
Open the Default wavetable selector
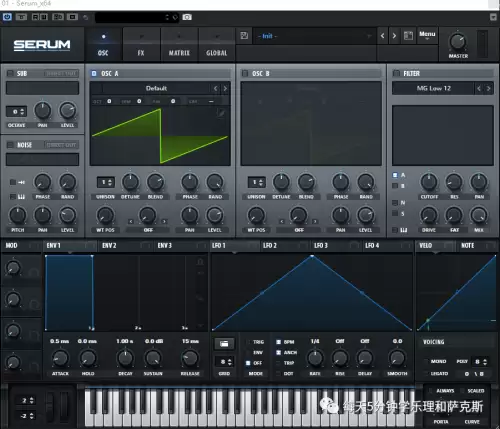(156, 88)
